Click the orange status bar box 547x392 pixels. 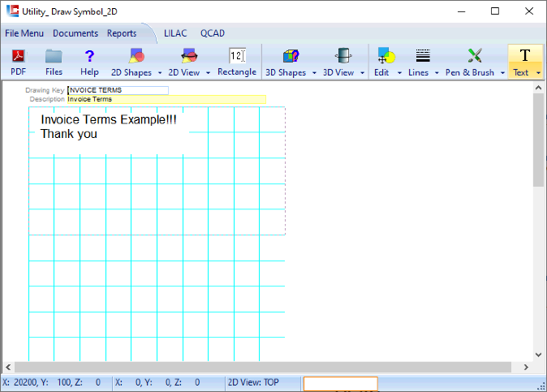(340, 383)
